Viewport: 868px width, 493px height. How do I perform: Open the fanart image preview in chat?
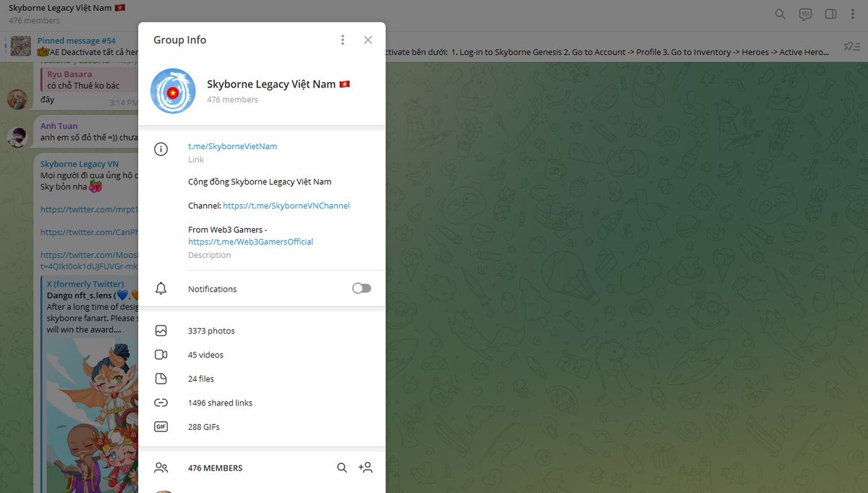click(x=92, y=416)
